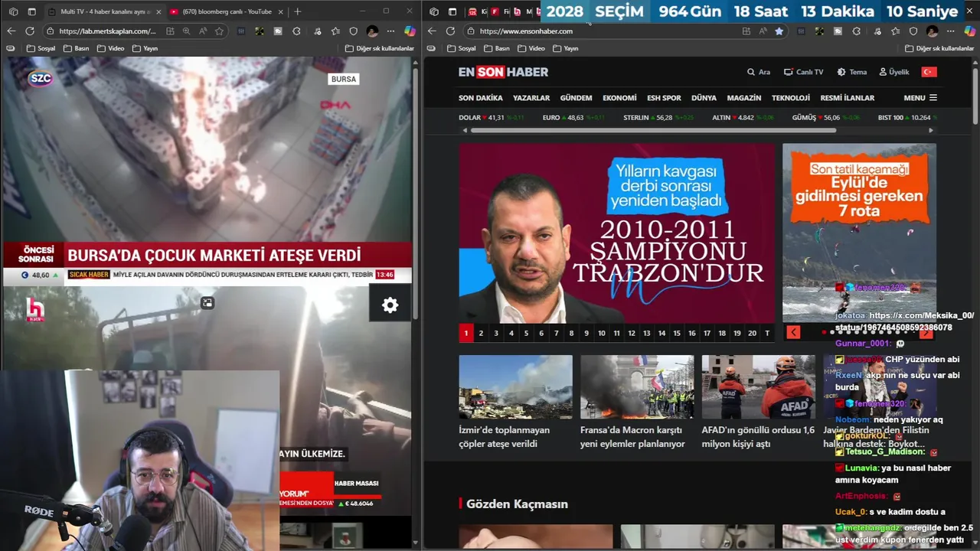The width and height of the screenshot is (980, 551).
Task: Open Üyelik membership link
Action: tap(894, 72)
